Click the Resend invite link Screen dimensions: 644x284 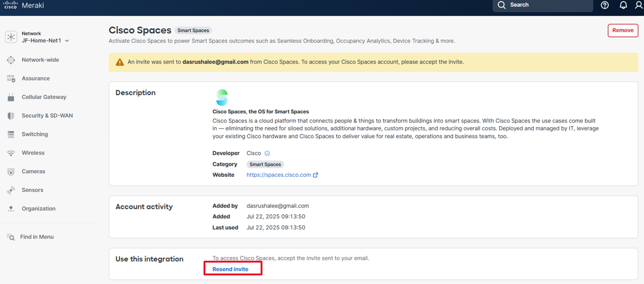[230, 269]
